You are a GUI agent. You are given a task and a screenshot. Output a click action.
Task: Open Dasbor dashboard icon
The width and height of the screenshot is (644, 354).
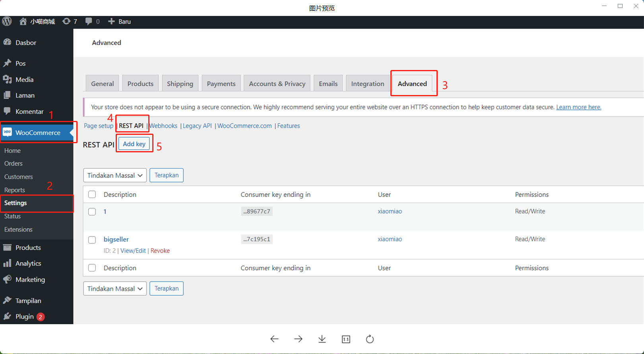pyautogui.click(x=7, y=42)
